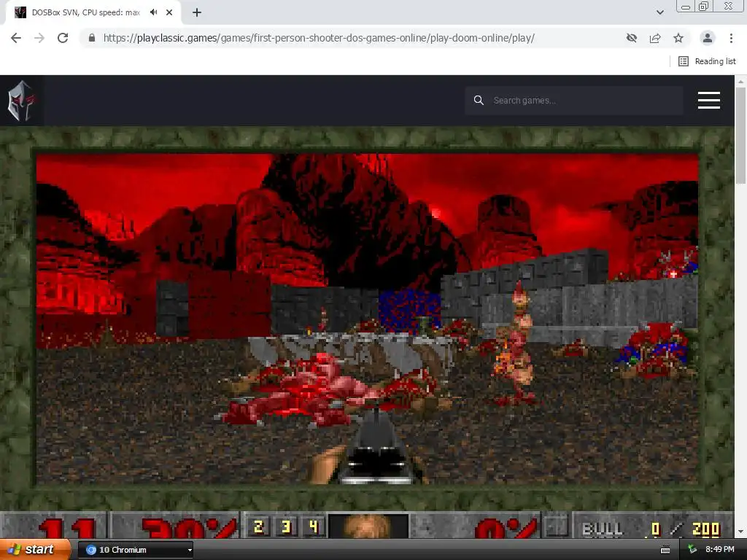
Task: Click the keyboard tray icon
Action: (x=665, y=550)
